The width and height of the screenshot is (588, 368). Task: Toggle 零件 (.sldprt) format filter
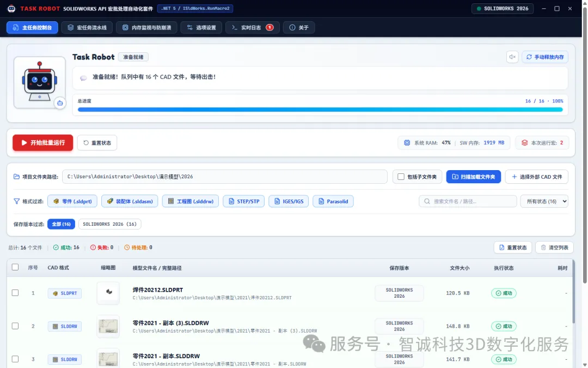click(x=72, y=201)
